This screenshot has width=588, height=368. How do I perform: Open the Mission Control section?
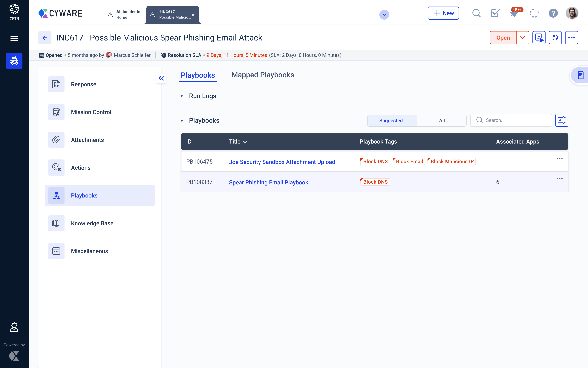pyautogui.click(x=100, y=112)
